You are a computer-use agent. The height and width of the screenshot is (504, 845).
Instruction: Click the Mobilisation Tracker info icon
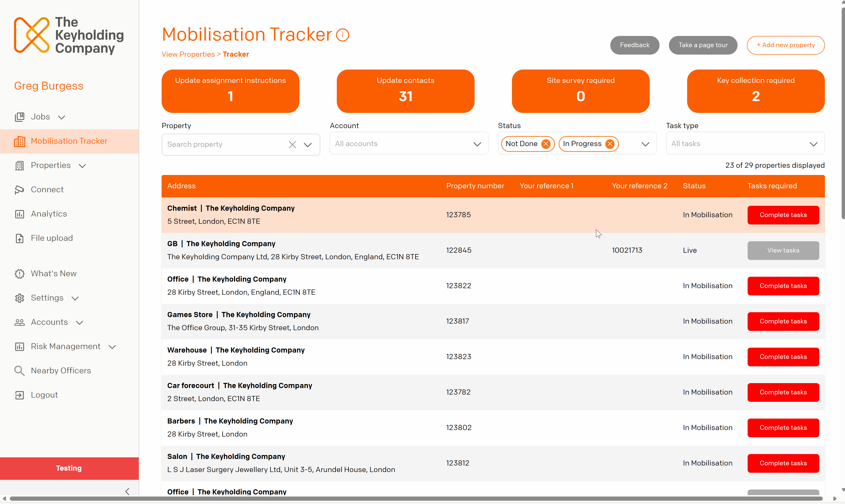(x=343, y=35)
